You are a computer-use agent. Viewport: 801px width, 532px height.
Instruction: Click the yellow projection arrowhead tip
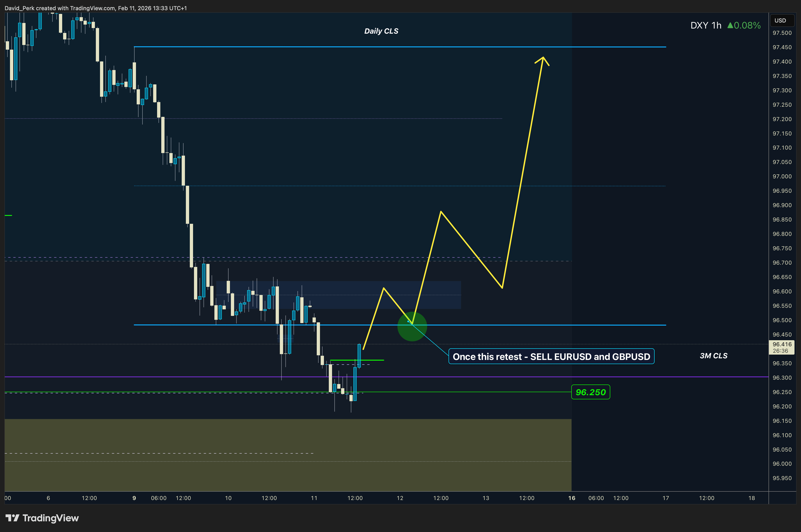pyautogui.click(x=543, y=57)
